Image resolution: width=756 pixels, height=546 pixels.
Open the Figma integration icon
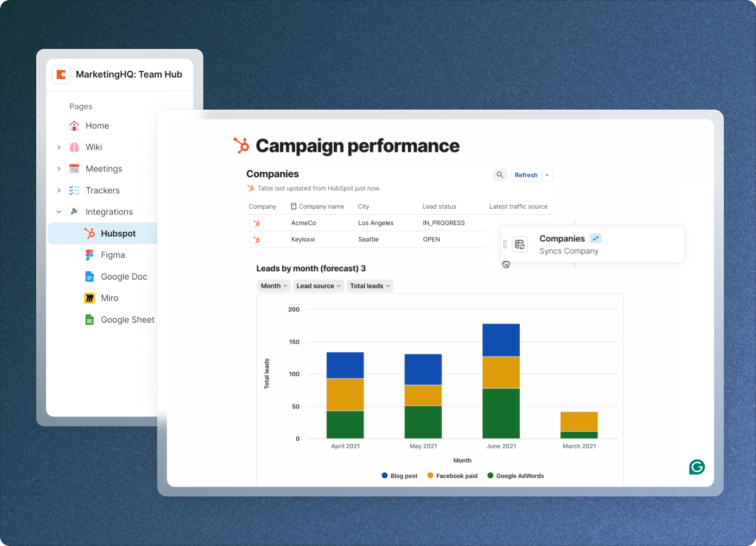pos(88,255)
